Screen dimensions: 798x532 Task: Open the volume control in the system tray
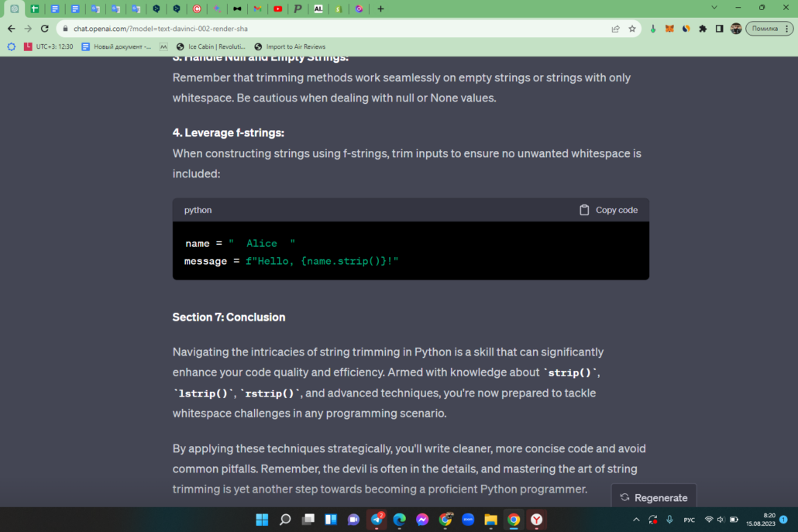click(x=721, y=520)
